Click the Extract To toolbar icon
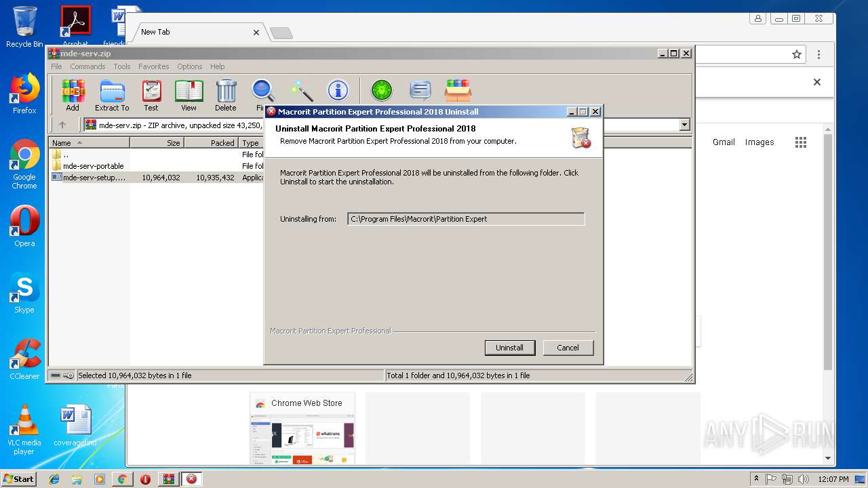Screen dimensions: 868x488 tap(112, 95)
